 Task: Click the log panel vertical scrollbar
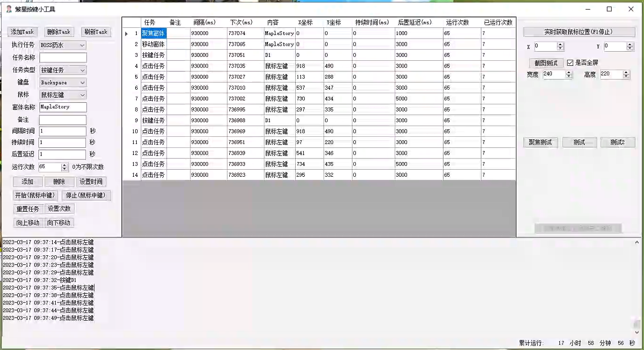point(636,284)
